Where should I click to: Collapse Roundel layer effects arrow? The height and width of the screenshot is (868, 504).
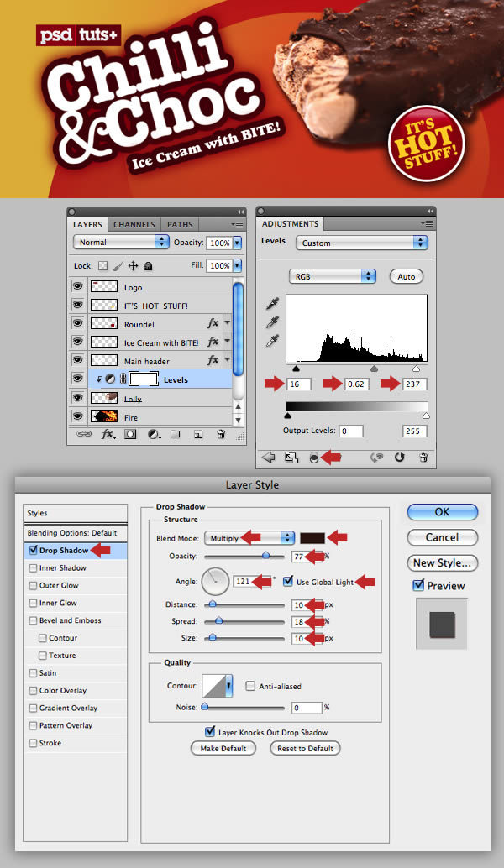point(227,322)
